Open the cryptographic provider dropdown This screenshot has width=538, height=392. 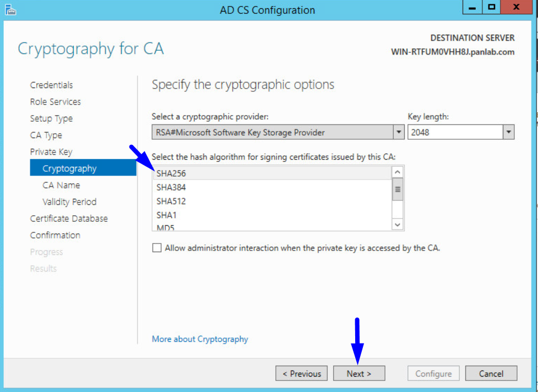click(x=399, y=132)
